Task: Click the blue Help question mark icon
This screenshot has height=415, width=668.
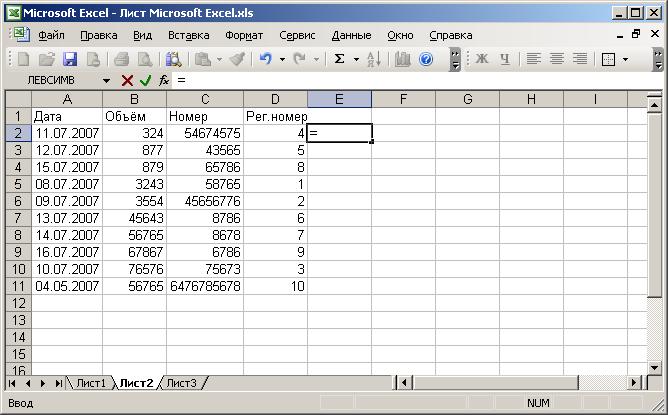Action: tap(426, 59)
